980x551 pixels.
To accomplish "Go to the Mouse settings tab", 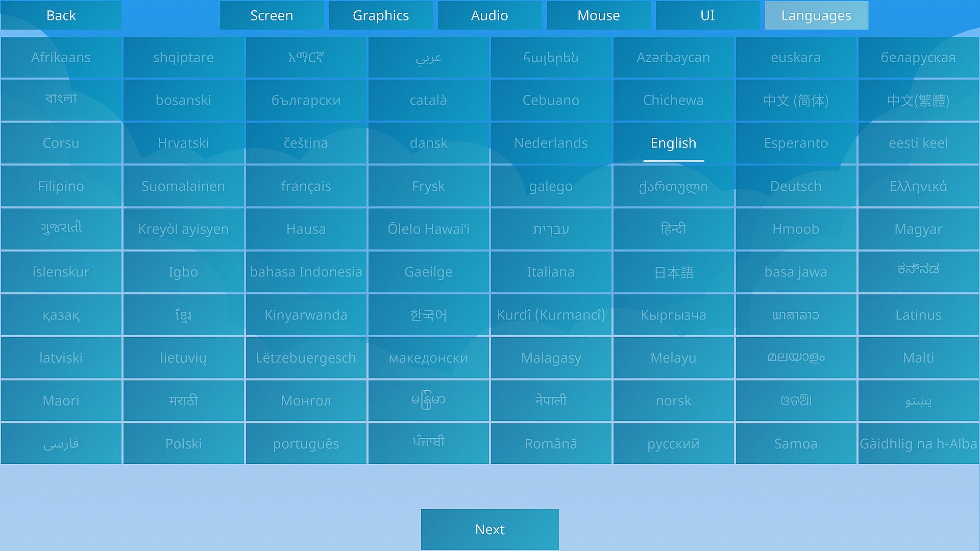I will tap(598, 15).
